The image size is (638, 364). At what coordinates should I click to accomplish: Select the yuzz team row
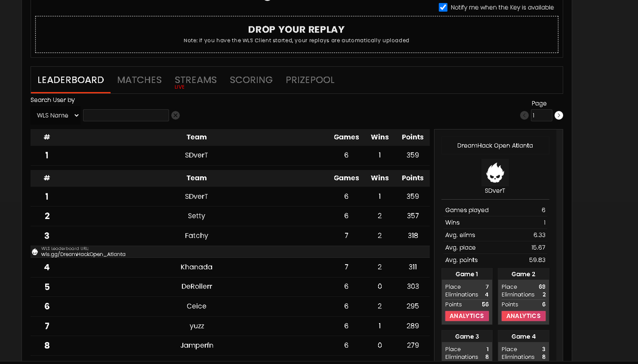230,326
